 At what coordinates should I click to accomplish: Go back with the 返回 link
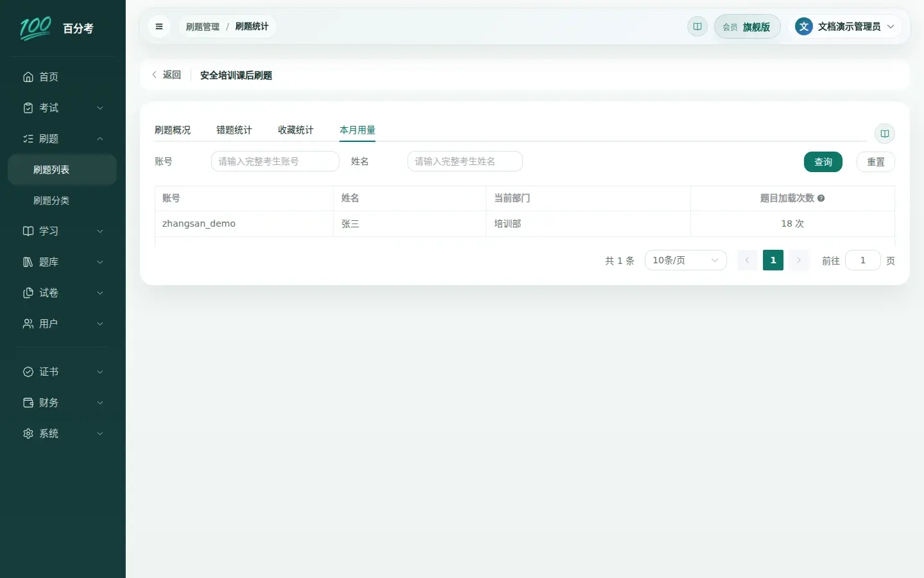point(167,75)
